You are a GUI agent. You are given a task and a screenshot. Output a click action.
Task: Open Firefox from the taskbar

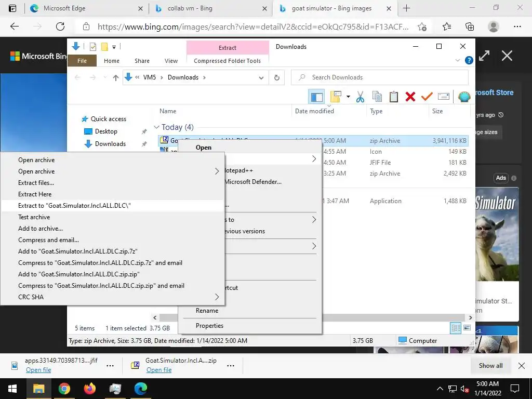pos(89,389)
